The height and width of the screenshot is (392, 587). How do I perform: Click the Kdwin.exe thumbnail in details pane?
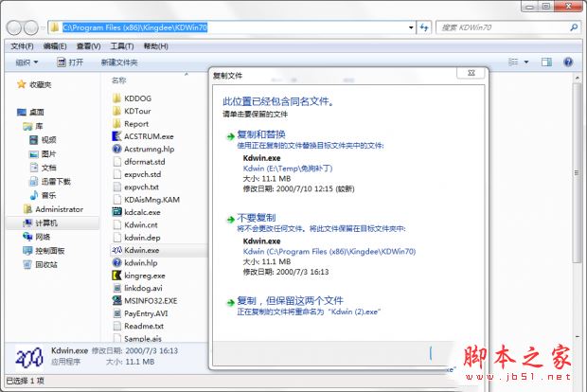click(28, 357)
